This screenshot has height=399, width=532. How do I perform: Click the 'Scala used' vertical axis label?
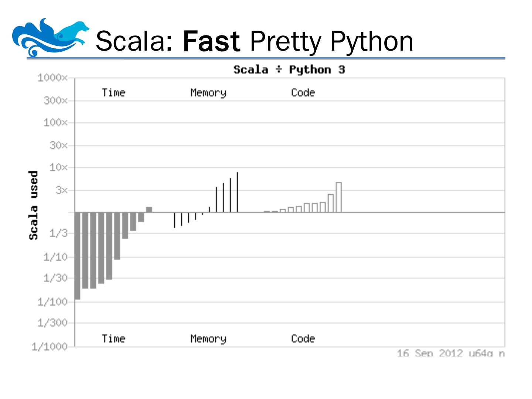click(33, 205)
